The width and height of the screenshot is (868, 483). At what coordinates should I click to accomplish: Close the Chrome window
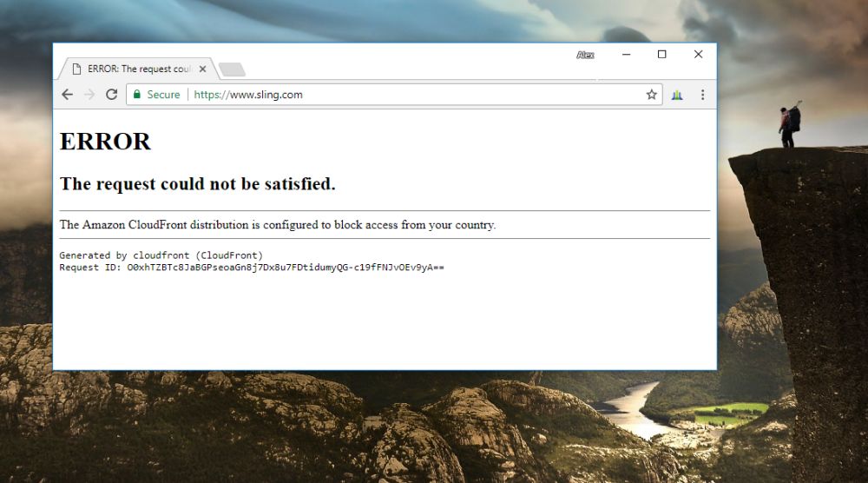698,54
